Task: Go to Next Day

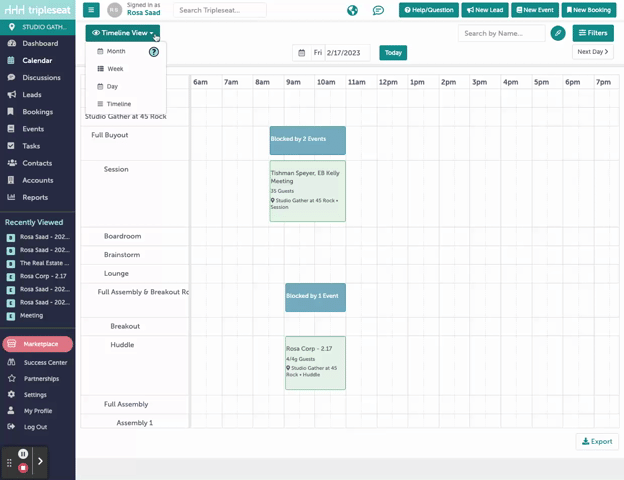Action: coord(592,52)
